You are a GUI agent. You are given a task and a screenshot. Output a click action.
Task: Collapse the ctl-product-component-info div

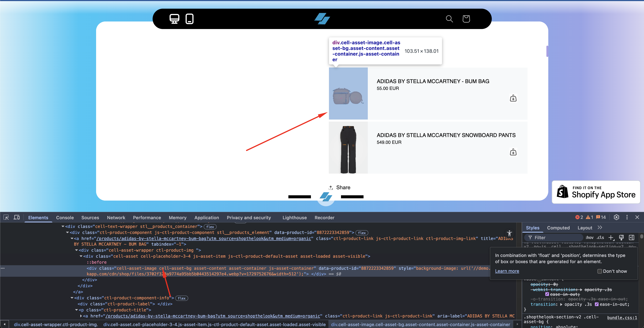pos(72,298)
